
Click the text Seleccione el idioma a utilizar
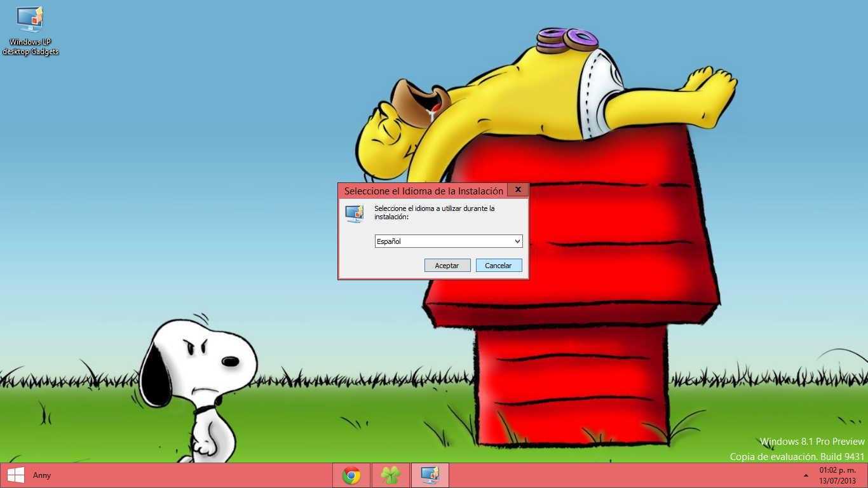435,212
